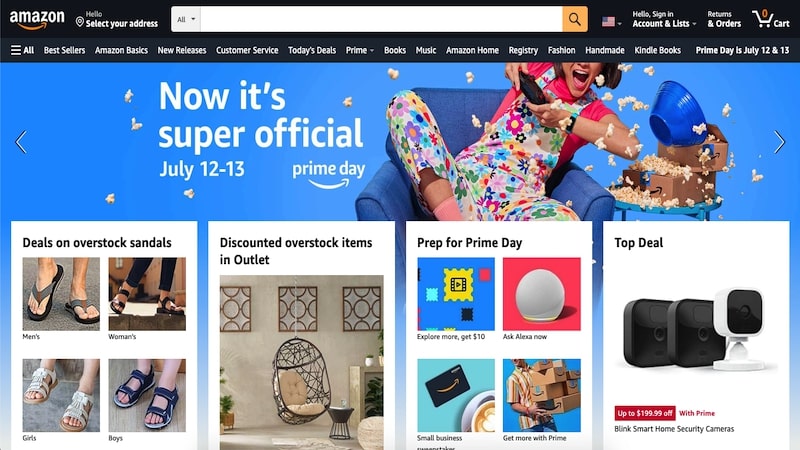Click the US flag language icon
The width and height of the screenshot is (800, 450).
click(x=608, y=22)
